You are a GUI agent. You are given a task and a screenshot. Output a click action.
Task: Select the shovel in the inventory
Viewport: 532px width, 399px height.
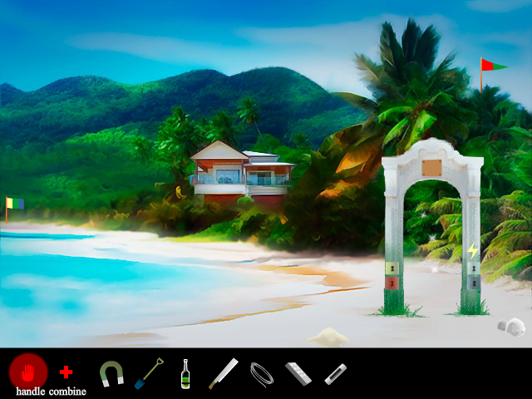pos(149,373)
